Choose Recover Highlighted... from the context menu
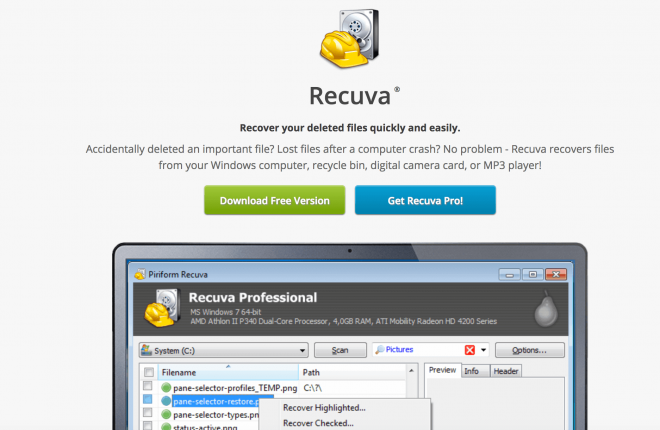This screenshot has height=430, width=660. pos(324,408)
